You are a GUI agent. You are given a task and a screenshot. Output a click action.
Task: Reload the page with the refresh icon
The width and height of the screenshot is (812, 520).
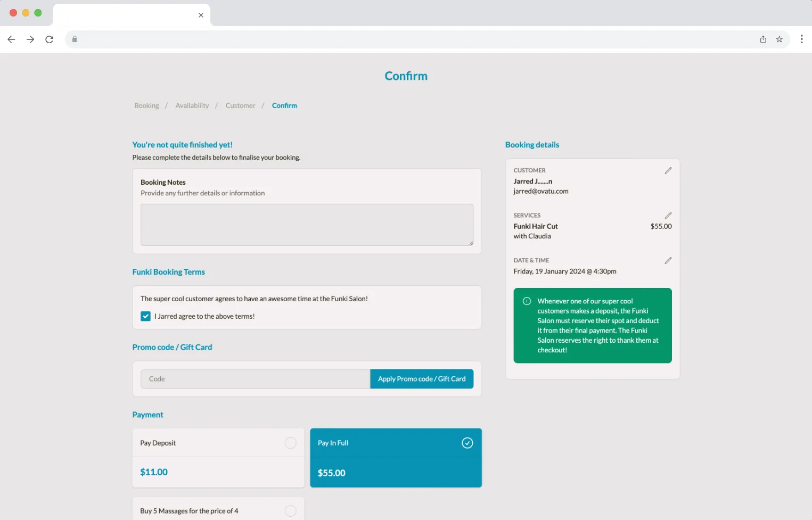pyautogui.click(x=49, y=39)
